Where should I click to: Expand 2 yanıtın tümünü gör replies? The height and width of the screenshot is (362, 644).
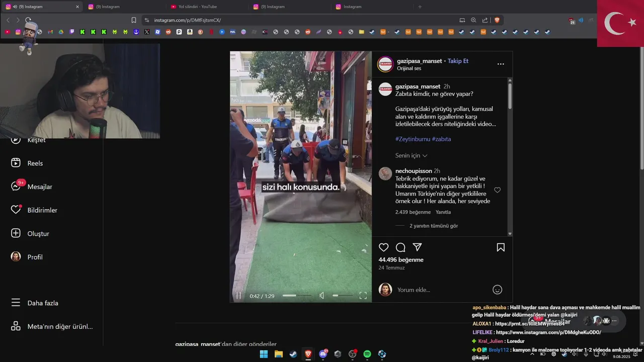tap(434, 226)
